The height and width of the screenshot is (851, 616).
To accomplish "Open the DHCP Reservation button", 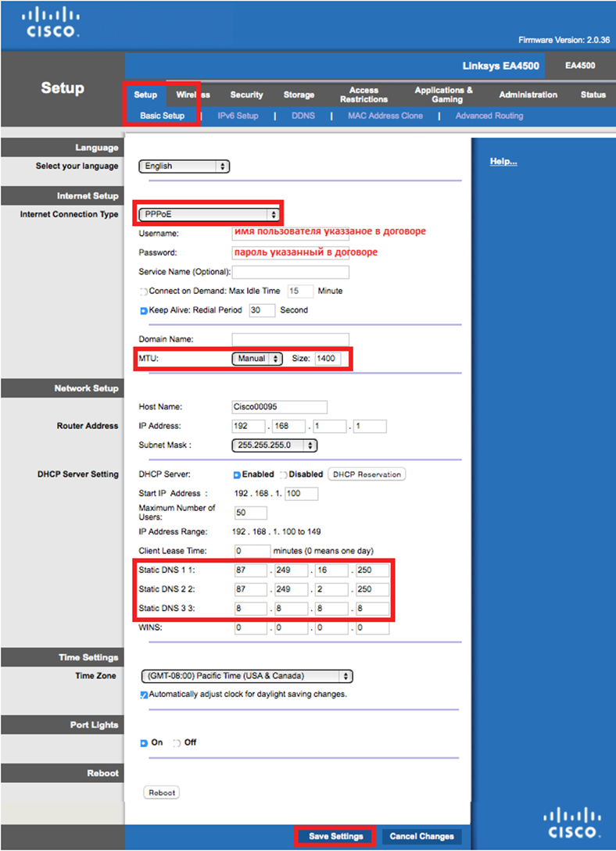I will 367,474.
